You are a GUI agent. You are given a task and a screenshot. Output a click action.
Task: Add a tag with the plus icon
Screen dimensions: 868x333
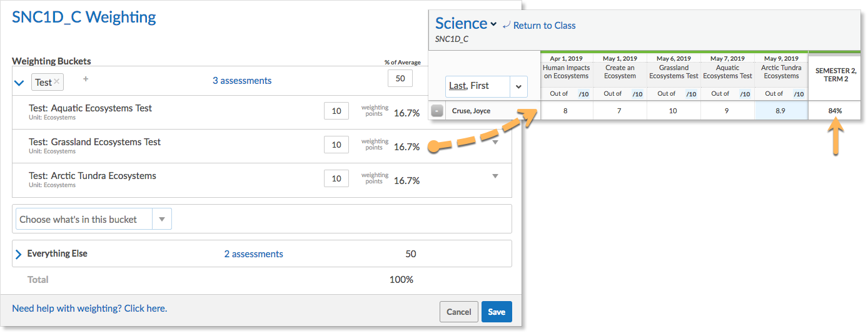(86, 79)
